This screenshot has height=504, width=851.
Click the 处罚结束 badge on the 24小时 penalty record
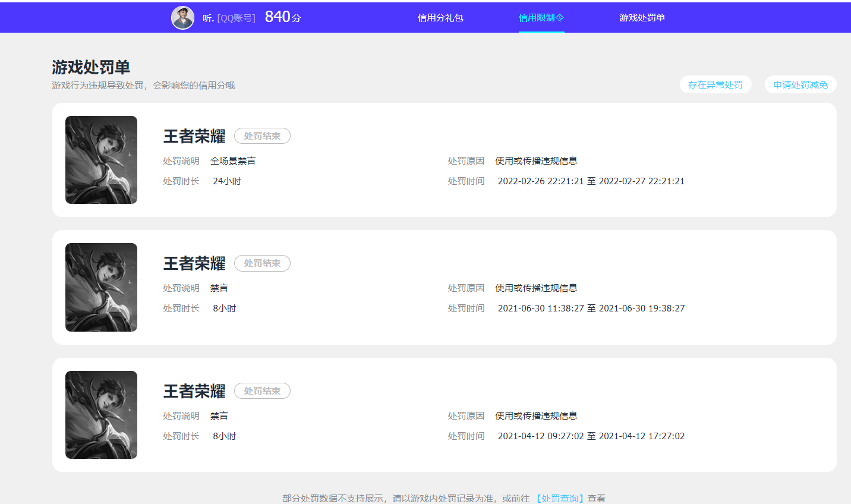262,136
